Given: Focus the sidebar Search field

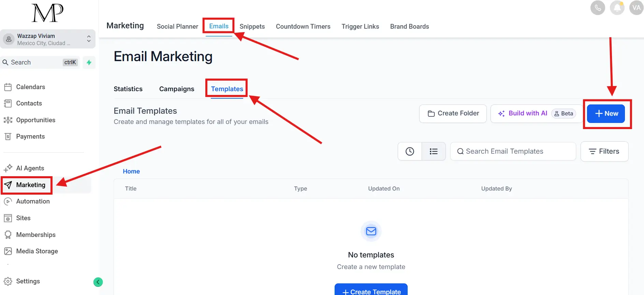Looking at the screenshot, I should click(x=40, y=62).
